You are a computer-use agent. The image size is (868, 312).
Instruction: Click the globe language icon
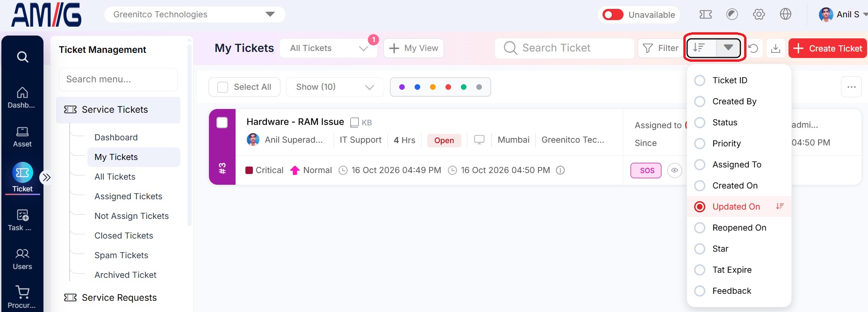(x=785, y=14)
